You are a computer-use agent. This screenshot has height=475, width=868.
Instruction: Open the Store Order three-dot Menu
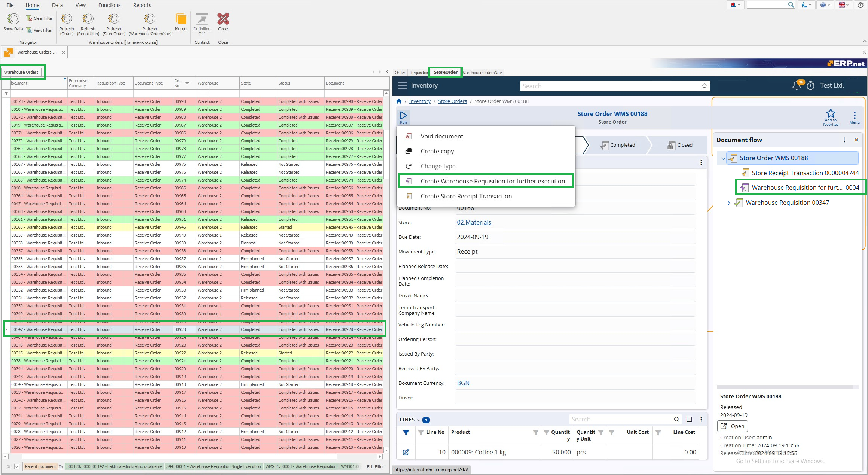[x=855, y=117]
